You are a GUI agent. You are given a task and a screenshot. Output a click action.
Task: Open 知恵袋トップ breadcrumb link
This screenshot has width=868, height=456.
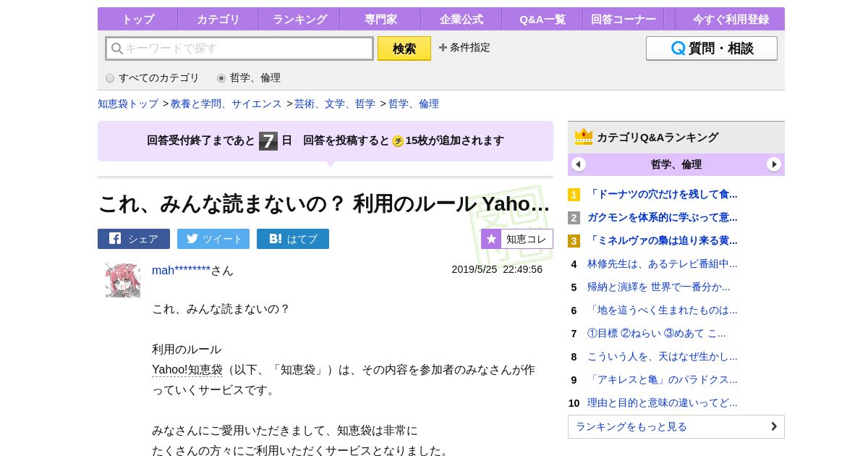coord(128,104)
